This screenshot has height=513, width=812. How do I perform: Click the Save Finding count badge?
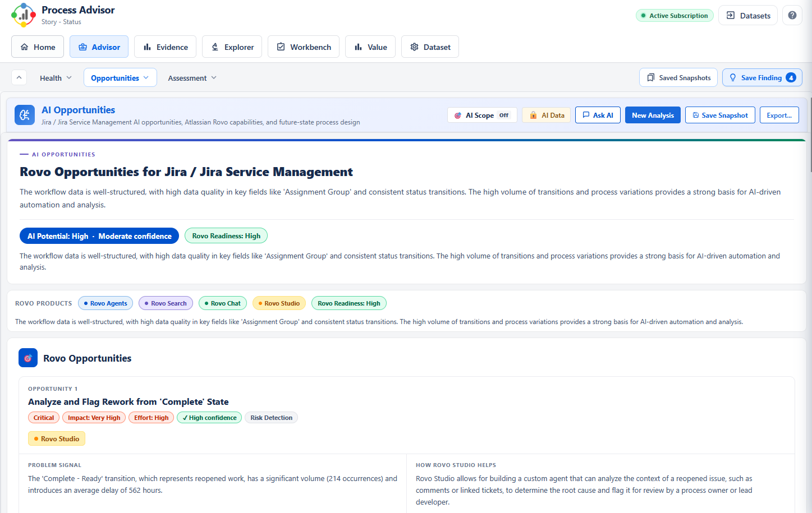point(791,78)
